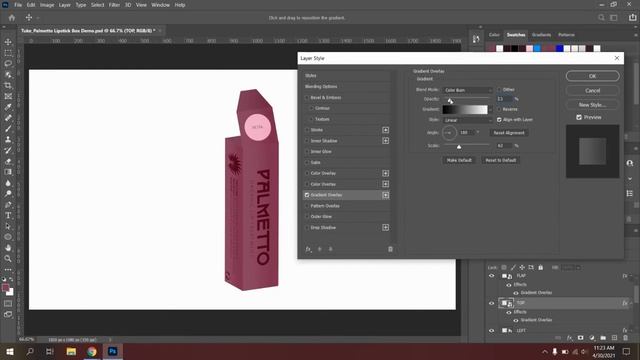
Task: Enable the Satin effect checkbox
Action: pos(307,162)
